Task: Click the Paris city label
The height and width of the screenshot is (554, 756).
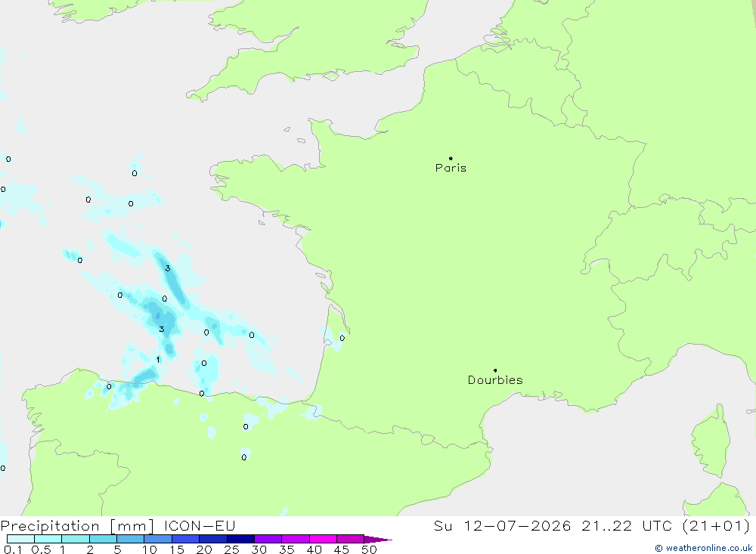Action: [x=451, y=168]
